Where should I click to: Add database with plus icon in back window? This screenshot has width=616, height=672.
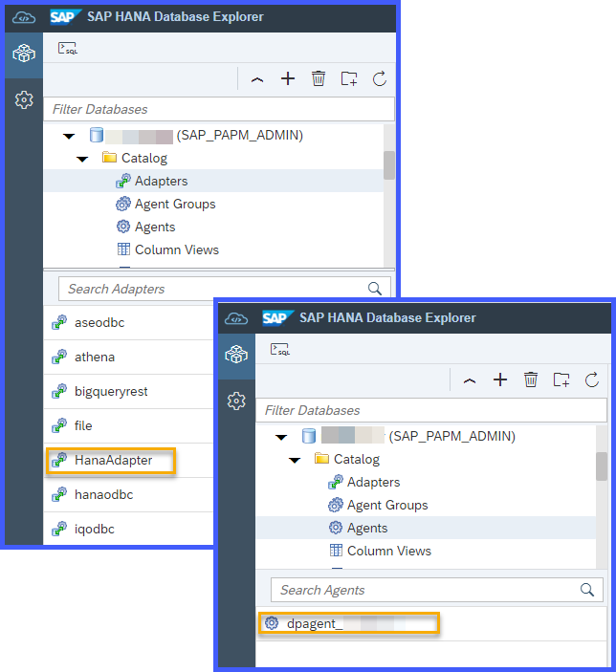click(288, 78)
